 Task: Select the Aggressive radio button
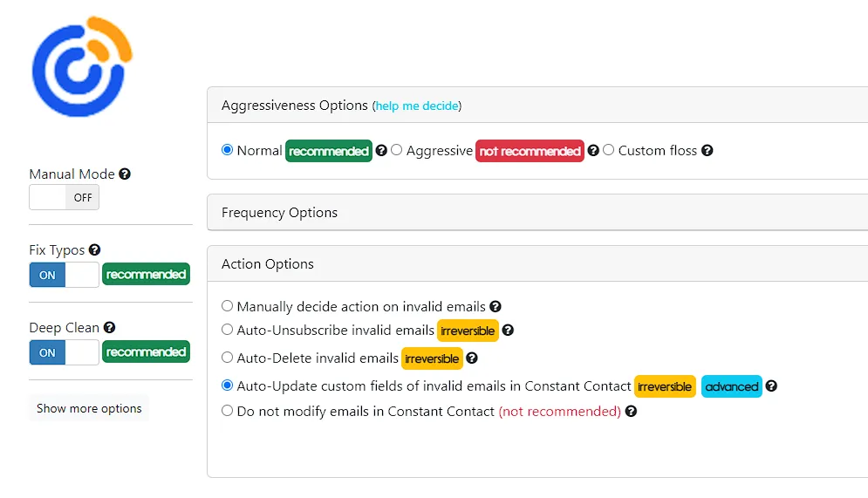click(396, 150)
